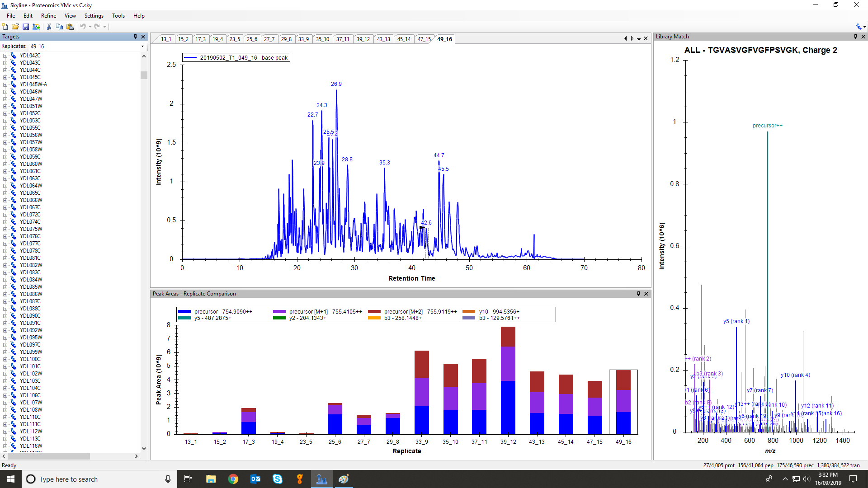Open the Refine menu
Screen dimensions: 868x488
pos(48,16)
